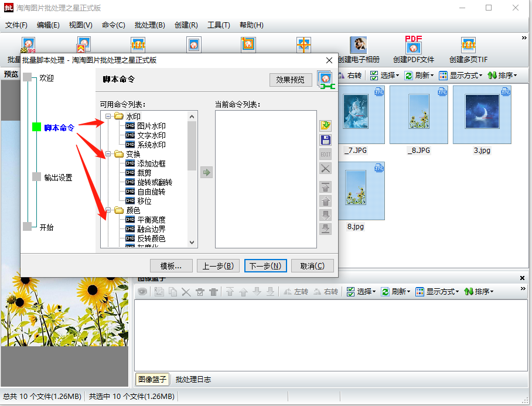Switch to the 图像篮子 tab
The width and height of the screenshot is (532, 406).
152,380
